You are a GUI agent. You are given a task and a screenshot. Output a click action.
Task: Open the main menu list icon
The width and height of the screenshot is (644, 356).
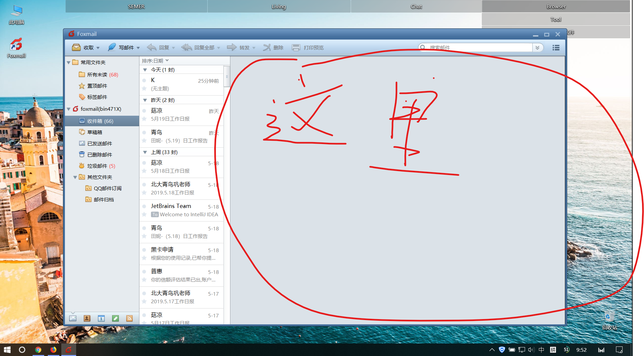[556, 47]
